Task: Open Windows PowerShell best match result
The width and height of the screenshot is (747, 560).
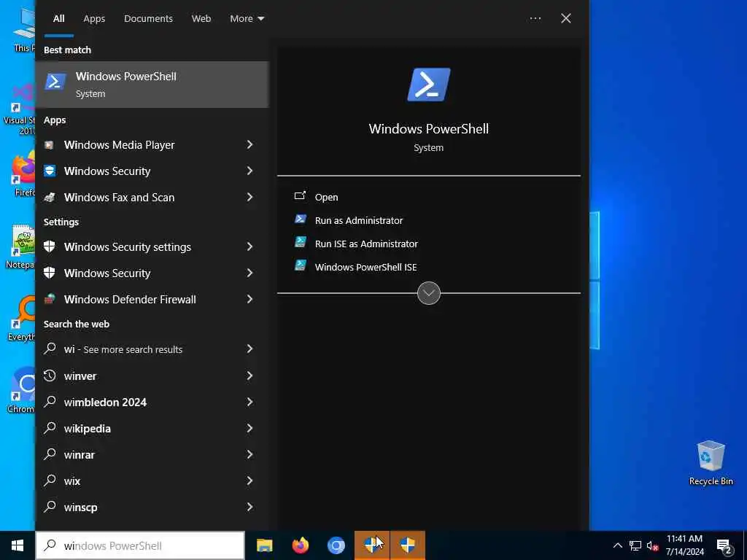Action: click(152, 85)
